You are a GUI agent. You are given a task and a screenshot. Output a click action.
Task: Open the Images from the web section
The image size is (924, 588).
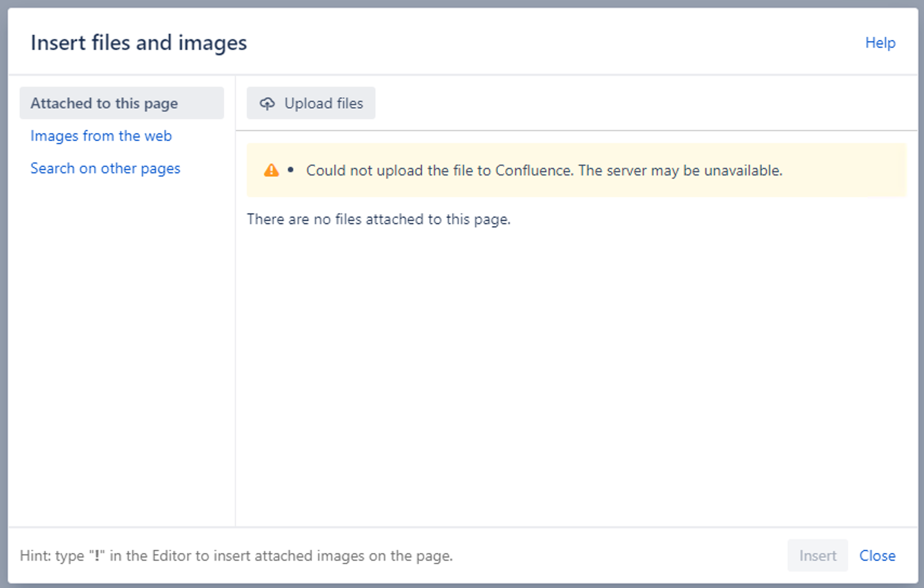(101, 136)
